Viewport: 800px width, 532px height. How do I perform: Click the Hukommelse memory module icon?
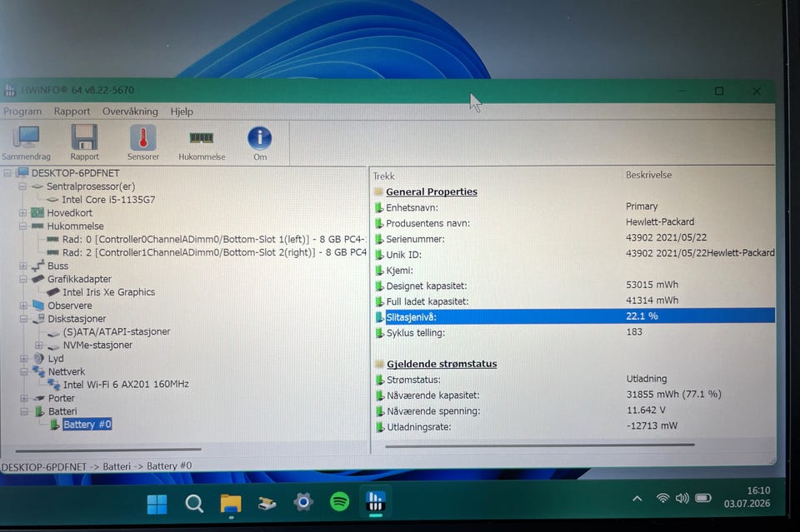pyautogui.click(x=202, y=144)
